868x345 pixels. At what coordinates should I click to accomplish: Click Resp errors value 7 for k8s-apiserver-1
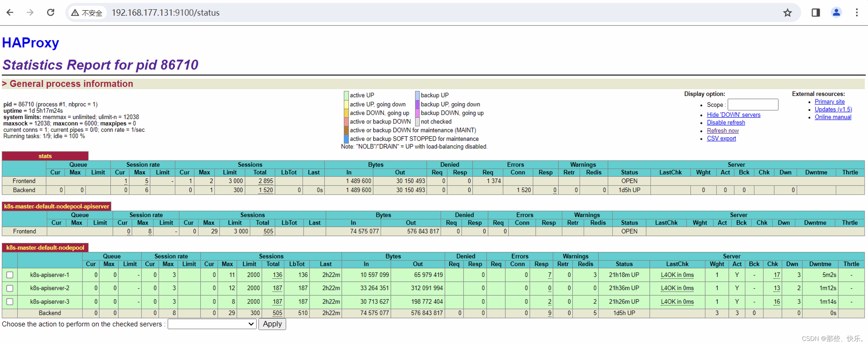point(549,275)
